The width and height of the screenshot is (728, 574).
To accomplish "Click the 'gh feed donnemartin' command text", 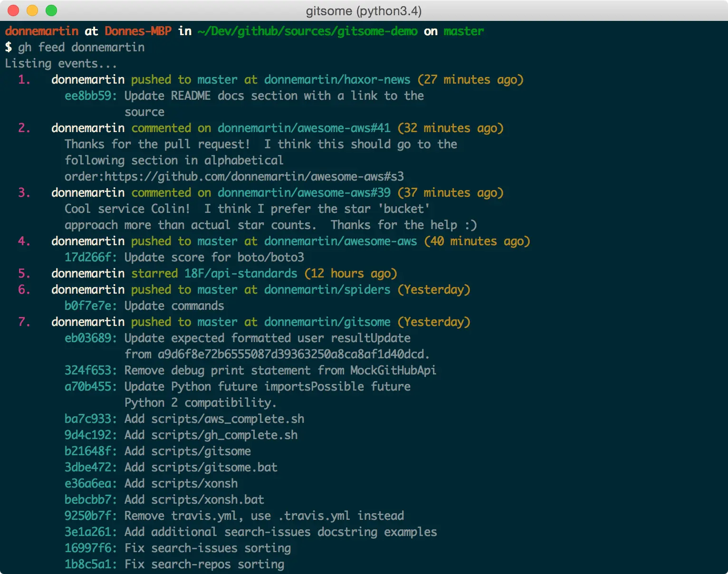I will pos(81,47).
